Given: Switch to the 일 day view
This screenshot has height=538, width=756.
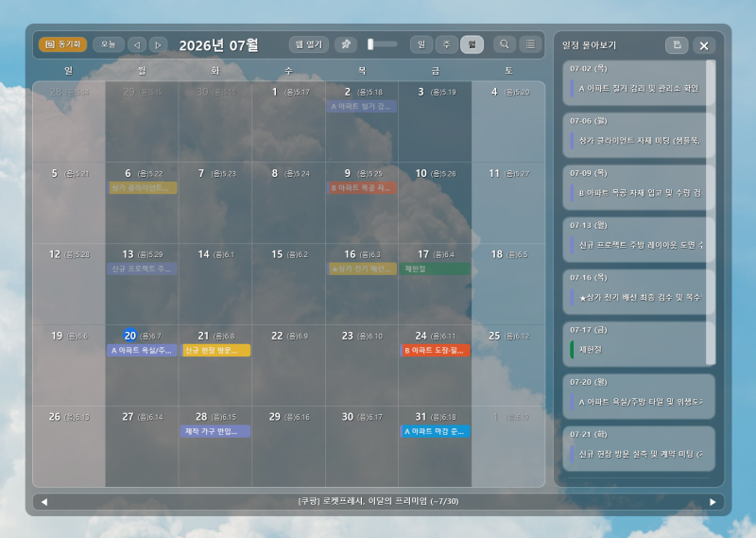Looking at the screenshot, I should [x=421, y=44].
